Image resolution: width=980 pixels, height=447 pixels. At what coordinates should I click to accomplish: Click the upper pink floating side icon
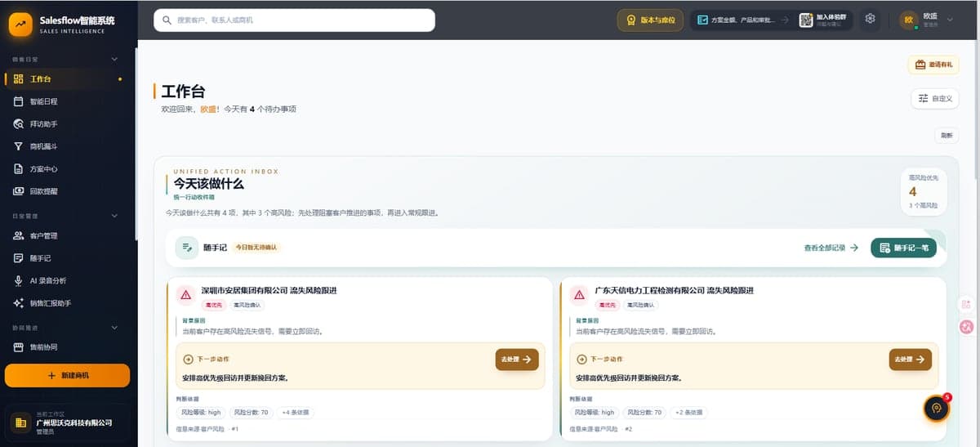coord(967,304)
